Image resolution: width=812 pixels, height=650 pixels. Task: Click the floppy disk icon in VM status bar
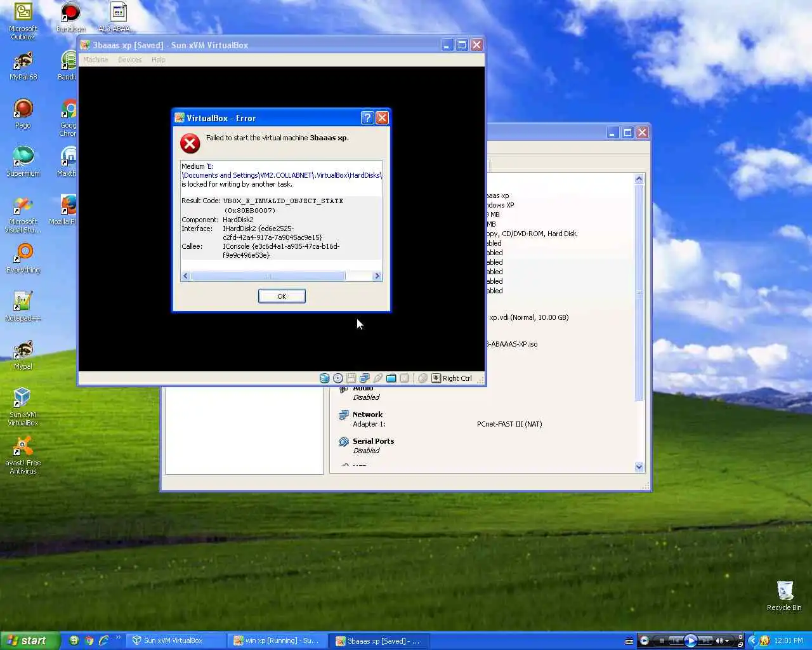click(351, 378)
